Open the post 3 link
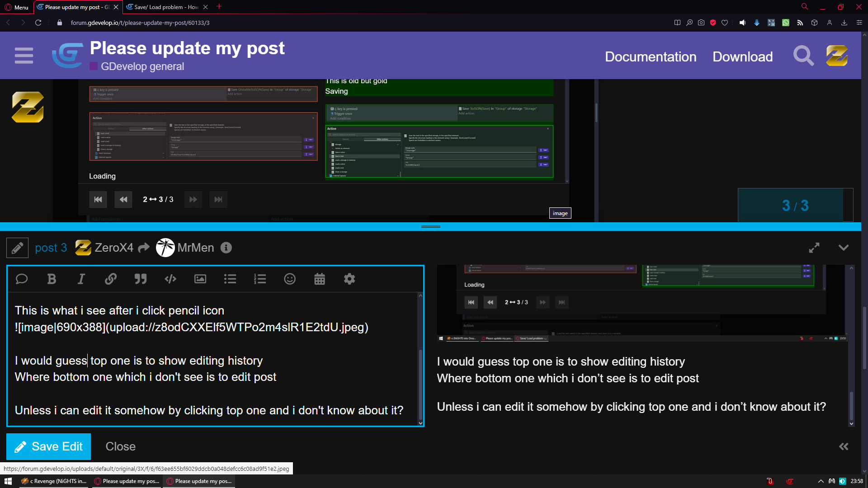Viewport: 868px width, 488px height. tap(51, 248)
